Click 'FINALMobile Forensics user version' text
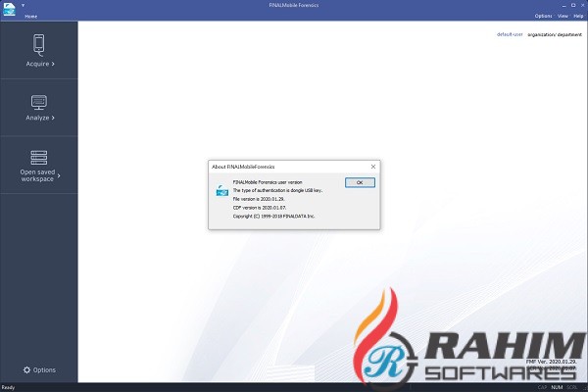 click(268, 182)
